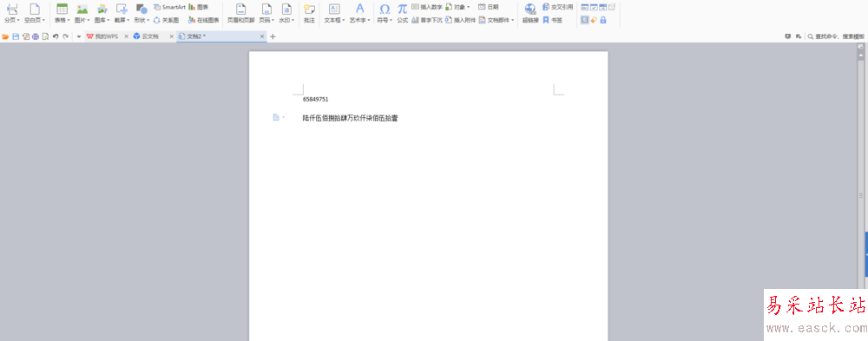Expand the 艺术字 dropdown arrow
The height and width of the screenshot is (341, 868).
coord(369,21)
